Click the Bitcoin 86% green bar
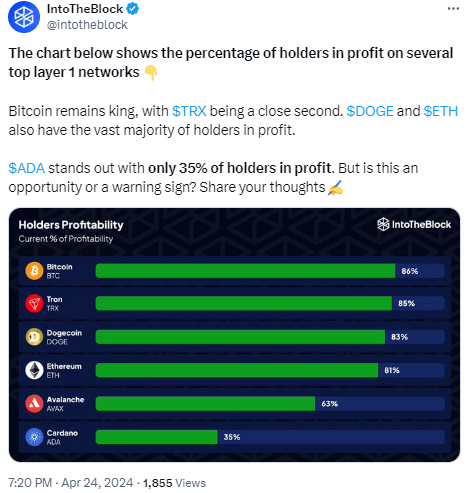 (245, 271)
